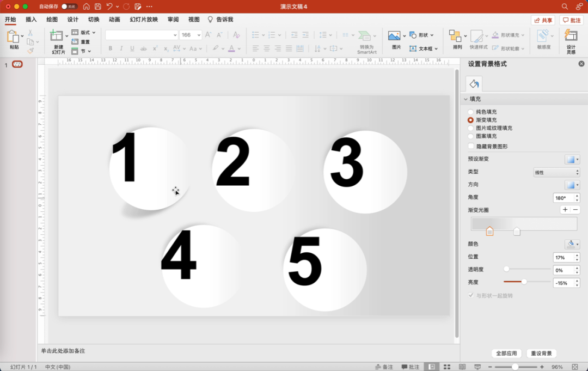
Task: Toggle Underline formatting icon
Action: point(132,48)
